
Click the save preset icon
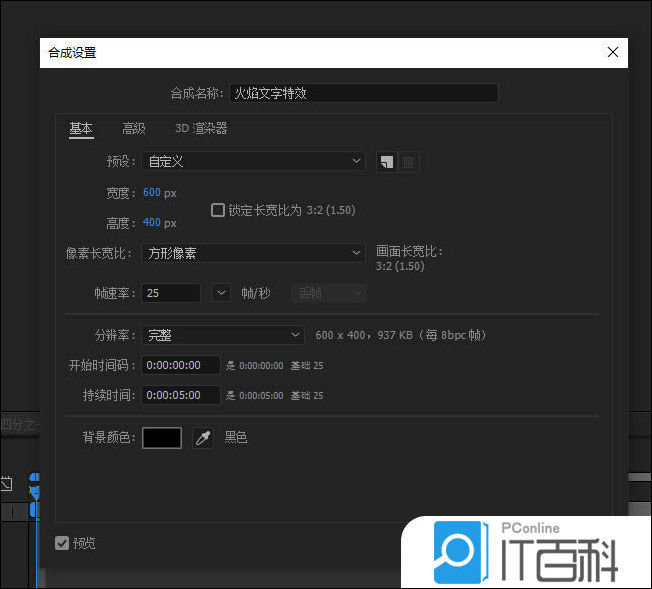point(387,162)
